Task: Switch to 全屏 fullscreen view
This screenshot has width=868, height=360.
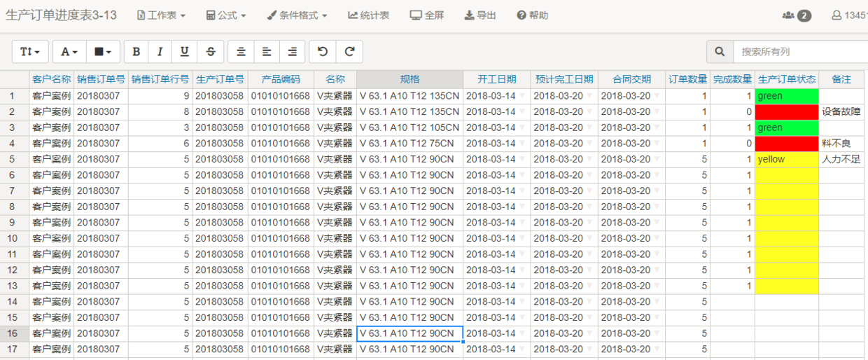Action: point(427,15)
